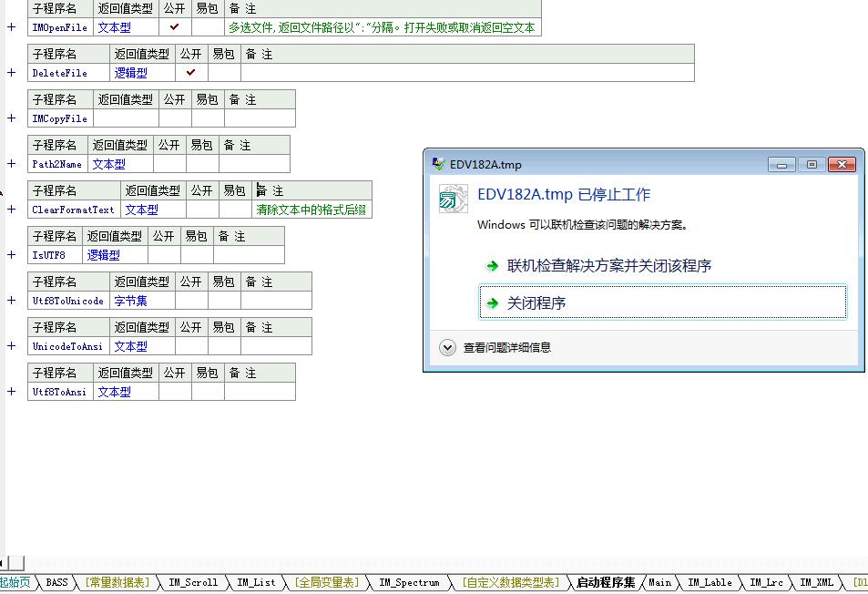Switch to the IM_Lable tab

click(710, 582)
